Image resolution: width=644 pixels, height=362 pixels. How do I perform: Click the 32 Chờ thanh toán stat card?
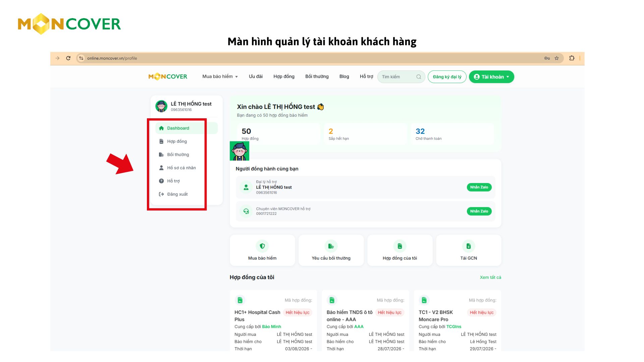[452, 134]
